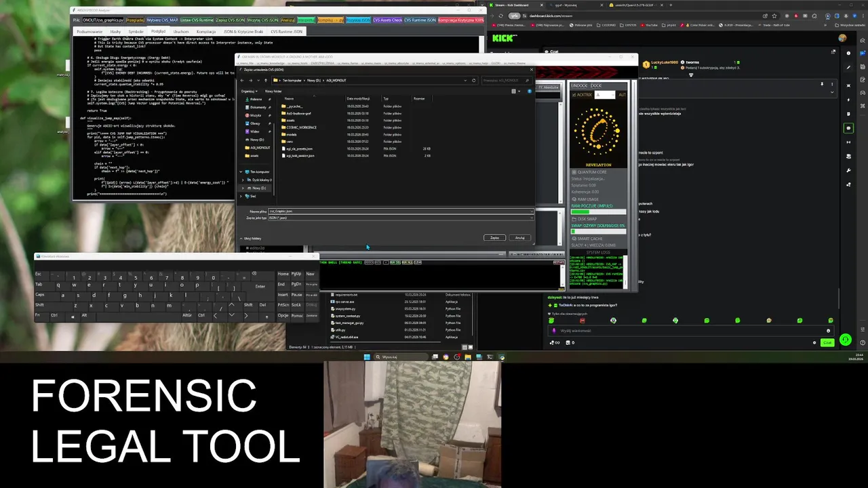The width and height of the screenshot is (868, 488).
Task: Click the Kick chat message input
Action: click(x=690, y=331)
